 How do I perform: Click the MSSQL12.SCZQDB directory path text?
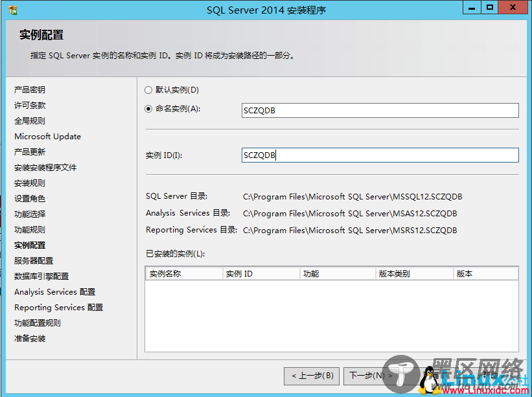[x=353, y=197]
